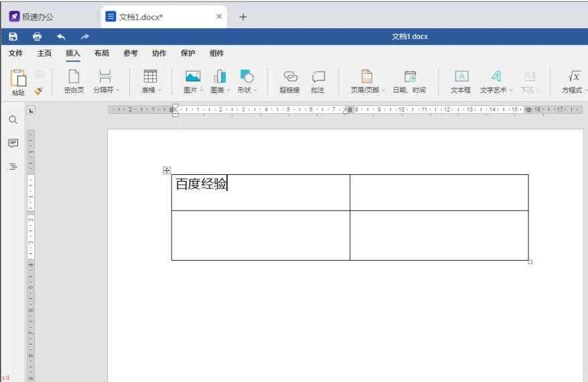Open the search icon in left sidebar
588x382 pixels.
pos(13,120)
